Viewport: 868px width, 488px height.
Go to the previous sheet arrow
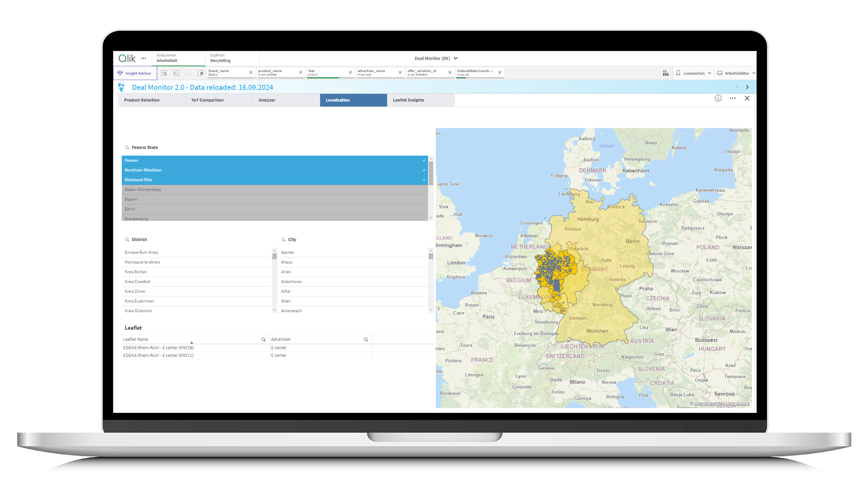pyautogui.click(x=736, y=87)
